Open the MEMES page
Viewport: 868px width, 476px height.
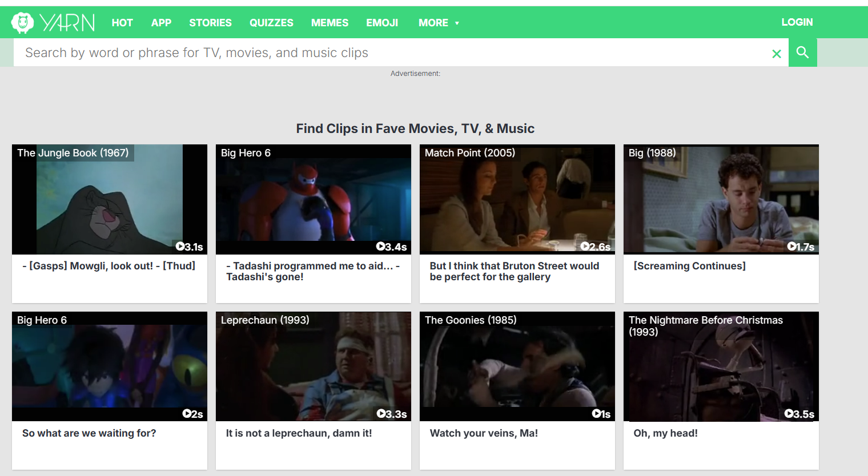(x=329, y=23)
